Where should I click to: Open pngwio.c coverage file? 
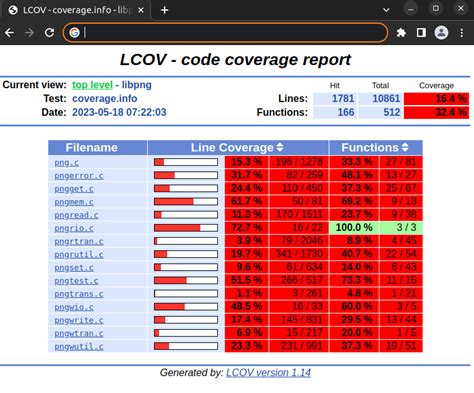click(74, 307)
